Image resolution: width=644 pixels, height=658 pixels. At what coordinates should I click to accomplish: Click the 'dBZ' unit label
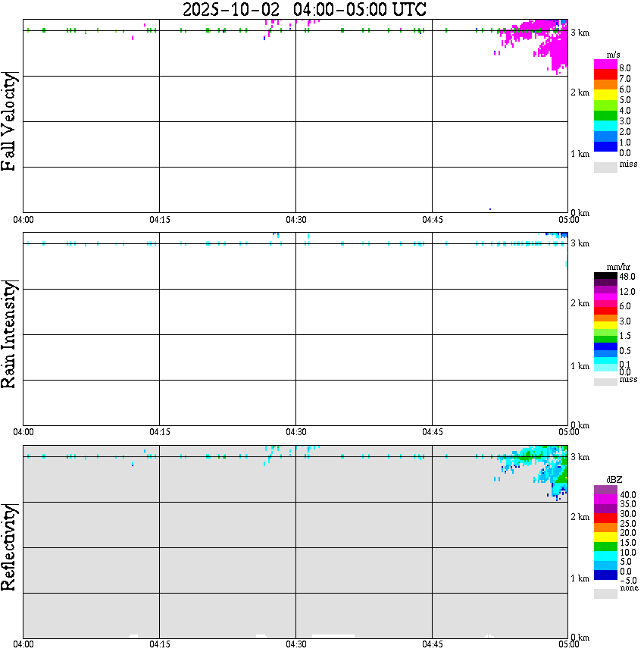[x=614, y=479]
